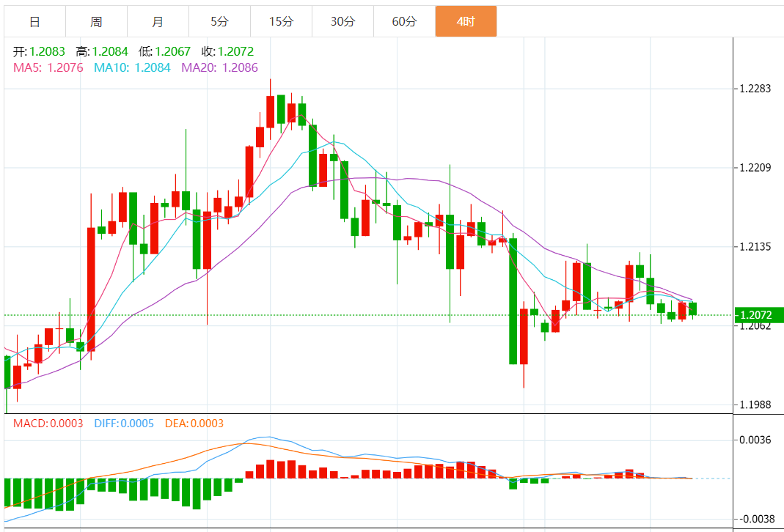The height and width of the screenshot is (532, 784).
Task: Click the 1.2135 price axis label
Action: point(755,246)
